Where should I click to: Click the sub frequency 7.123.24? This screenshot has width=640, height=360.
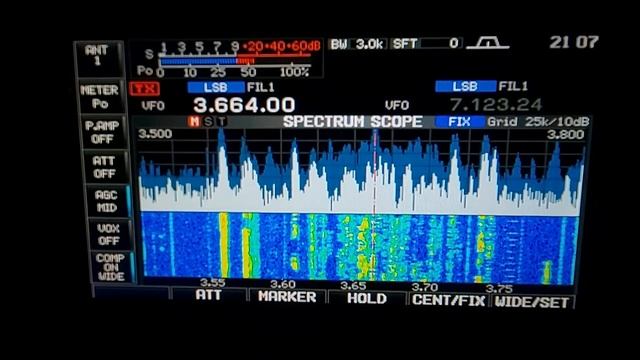[496, 105]
